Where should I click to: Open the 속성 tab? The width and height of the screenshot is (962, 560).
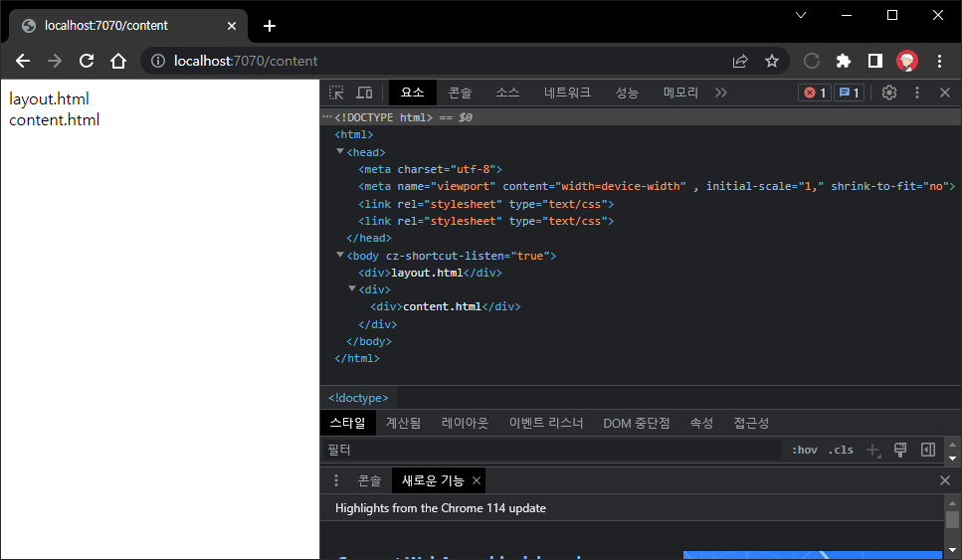(702, 423)
